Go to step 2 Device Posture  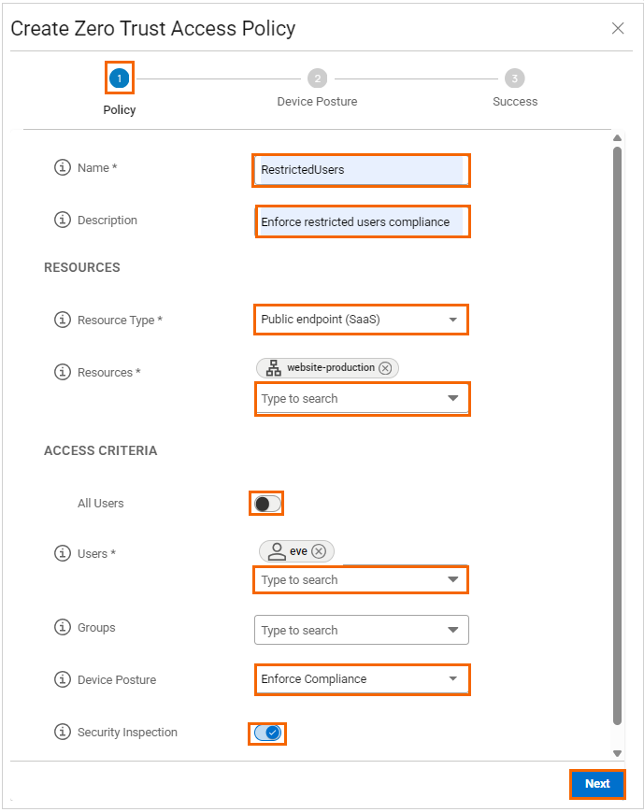coord(317,79)
